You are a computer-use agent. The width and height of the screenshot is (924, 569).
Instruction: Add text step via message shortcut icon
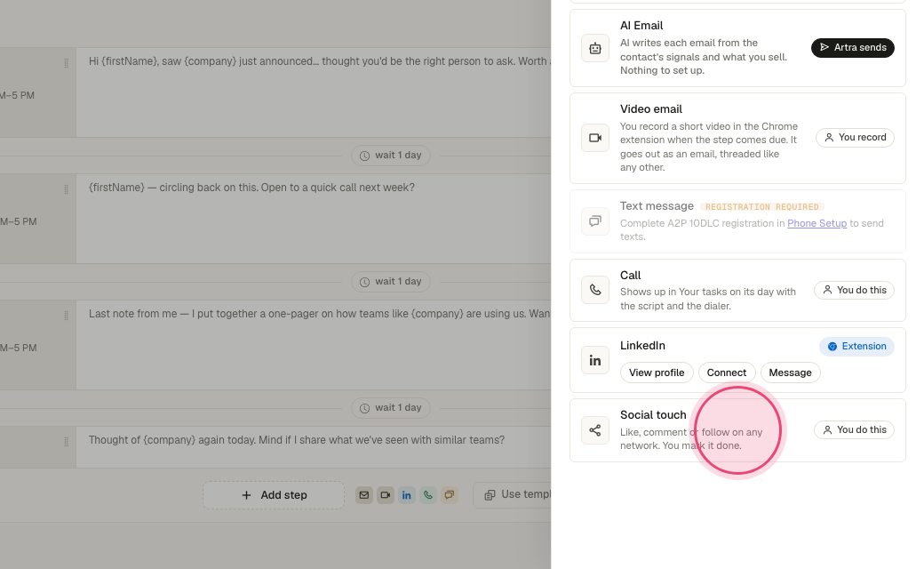(449, 494)
